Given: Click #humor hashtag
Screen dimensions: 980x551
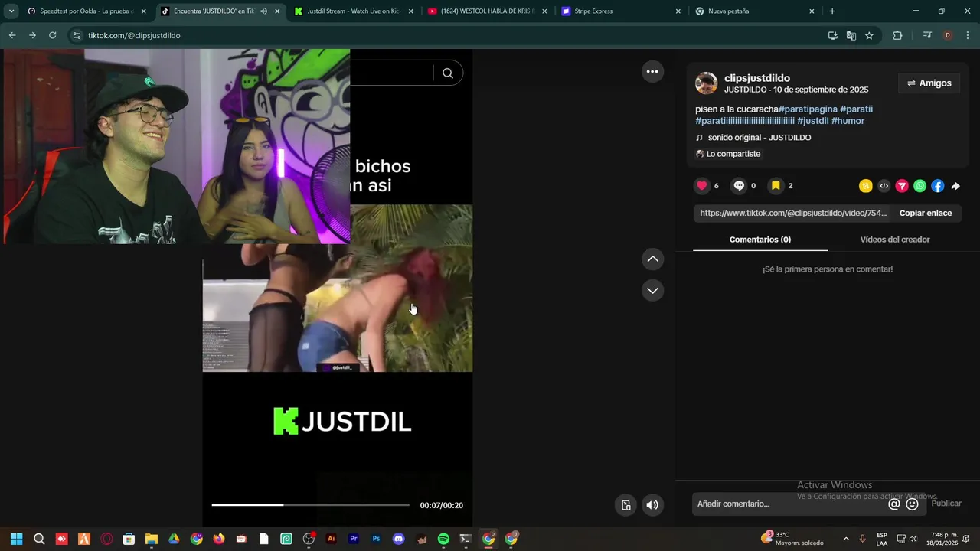Looking at the screenshot, I should coord(848,121).
